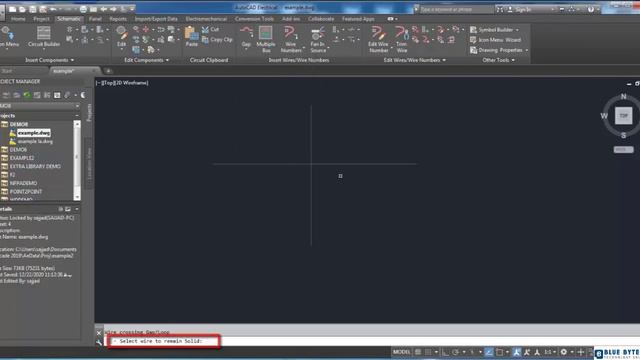Click the TOP face of the ViewCube

(x=623, y=116)
